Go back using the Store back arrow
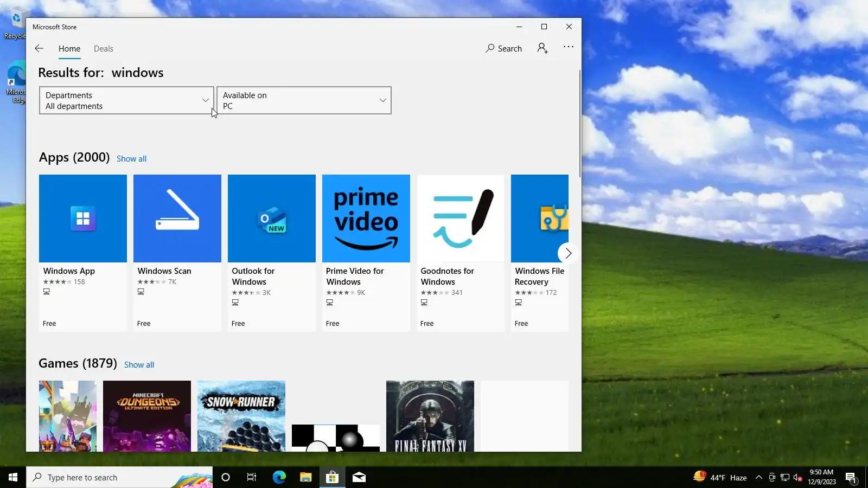This screenshot has width=868, height=488. pyautogui.click(x=39, y=48)
